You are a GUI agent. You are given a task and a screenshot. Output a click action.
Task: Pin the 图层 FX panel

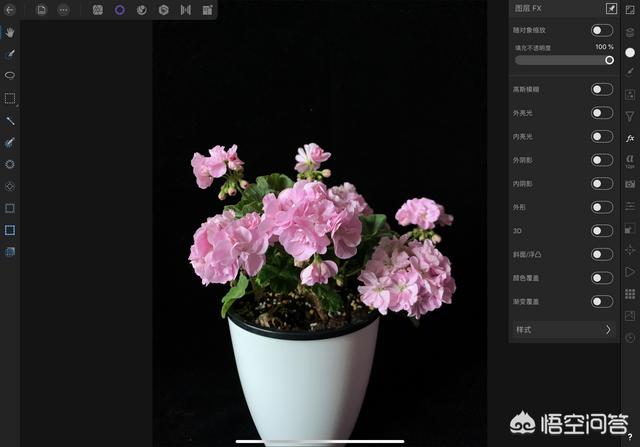tap(611, 8)
